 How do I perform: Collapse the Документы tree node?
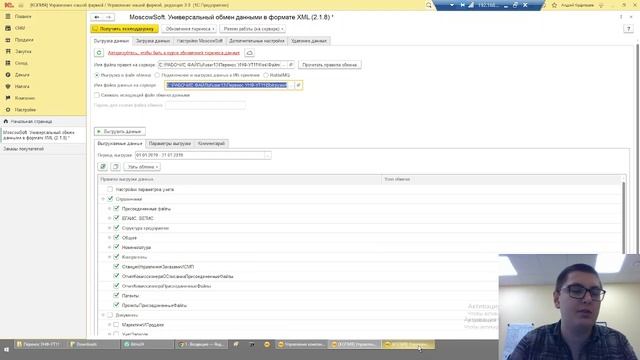click(103, 315)
